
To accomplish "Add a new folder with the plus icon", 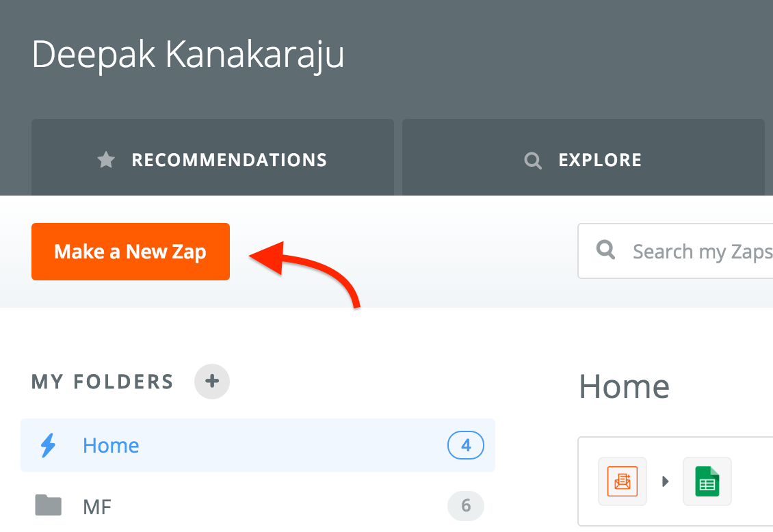I will [x=212, y=382].
